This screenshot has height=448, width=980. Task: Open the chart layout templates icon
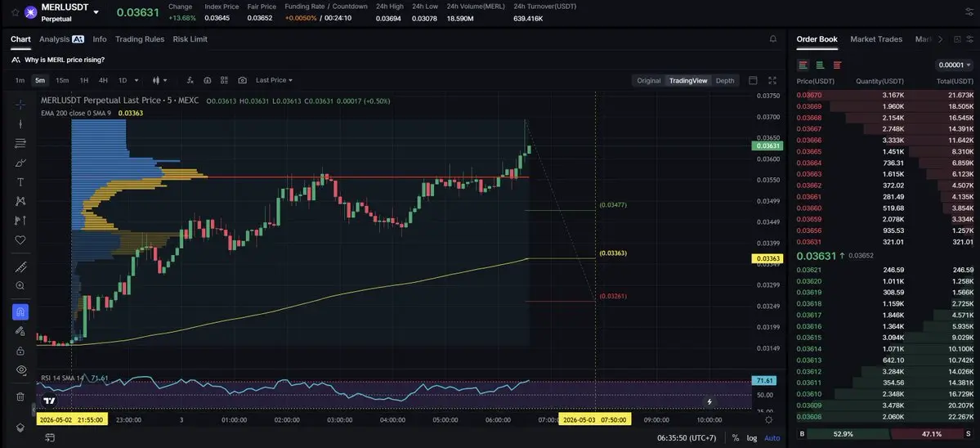(x=224, y=80)
